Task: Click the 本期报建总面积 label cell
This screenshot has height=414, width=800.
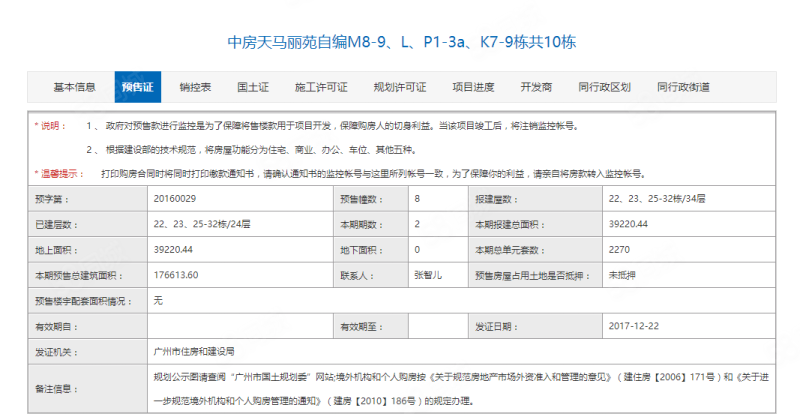Action: click(535, 225)
